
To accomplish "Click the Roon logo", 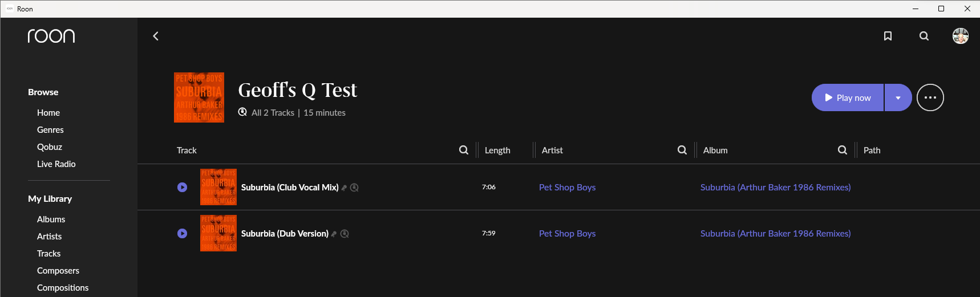I will pos(51,36).
